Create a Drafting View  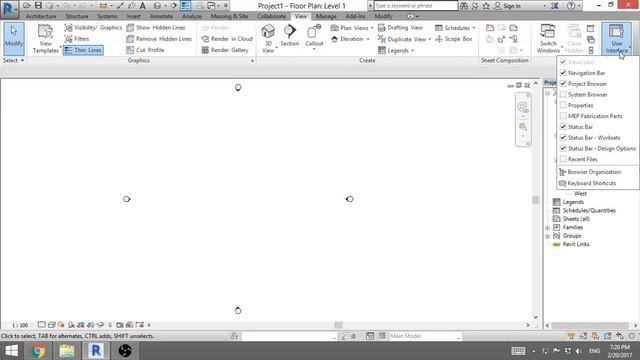click(x=400, y=27)
